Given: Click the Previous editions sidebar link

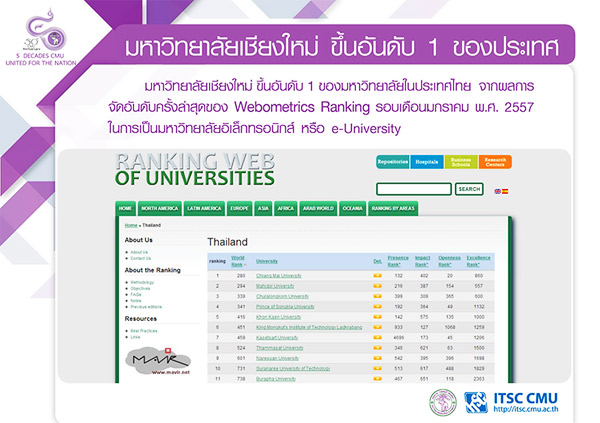Looking at the screenshot, I should [x=146, y=307].
